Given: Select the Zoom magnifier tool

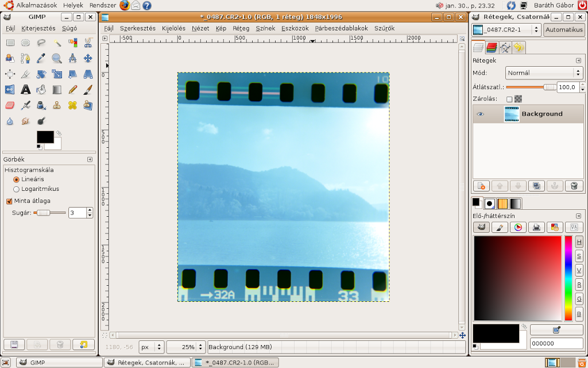Looking at the screenshot, I should click(x=57, y=59).
